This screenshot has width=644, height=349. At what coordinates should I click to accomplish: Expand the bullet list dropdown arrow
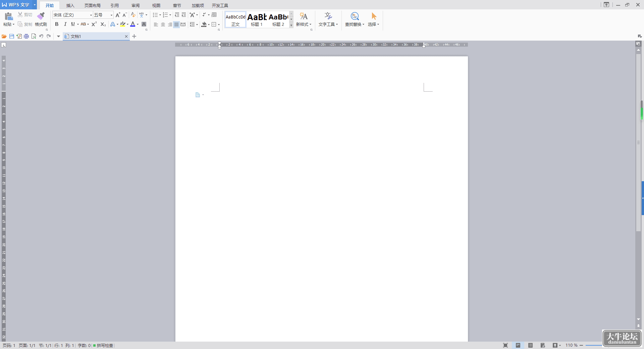(160, 15)
